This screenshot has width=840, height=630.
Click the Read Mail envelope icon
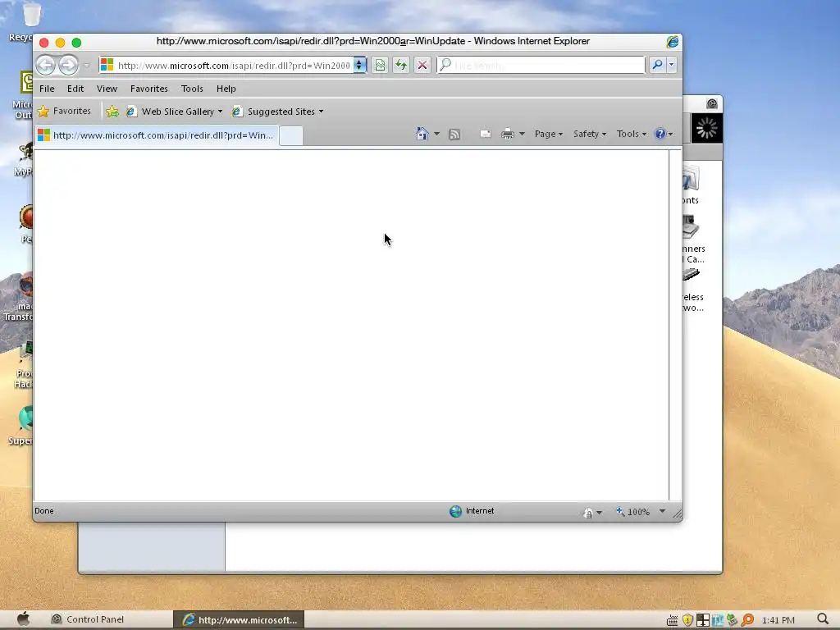coord(486,134)
